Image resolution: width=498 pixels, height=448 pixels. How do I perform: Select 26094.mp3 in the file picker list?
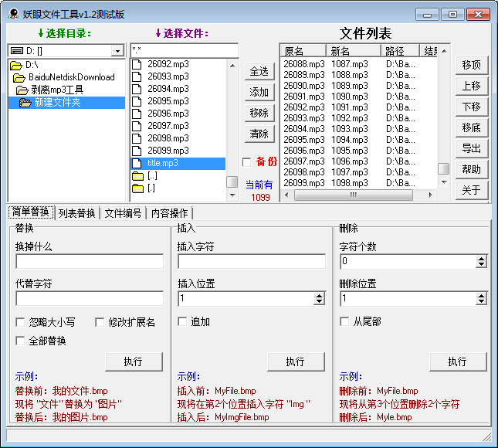168,89
